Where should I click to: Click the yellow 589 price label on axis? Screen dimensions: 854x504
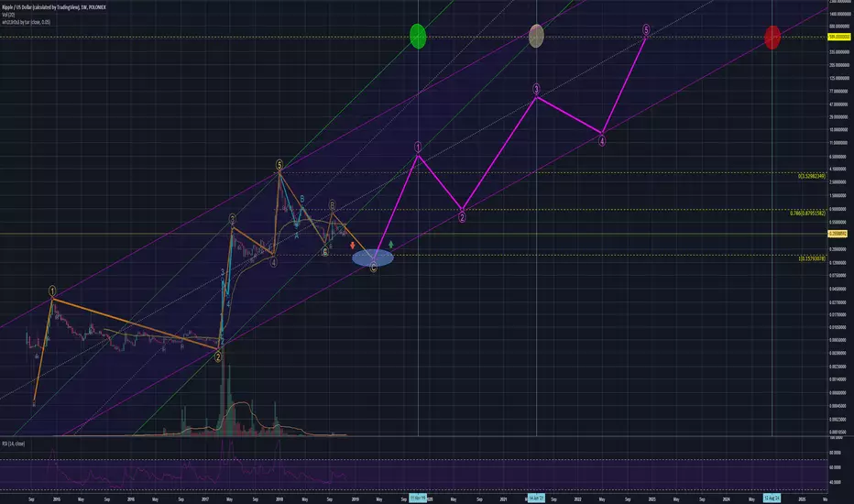838,37
